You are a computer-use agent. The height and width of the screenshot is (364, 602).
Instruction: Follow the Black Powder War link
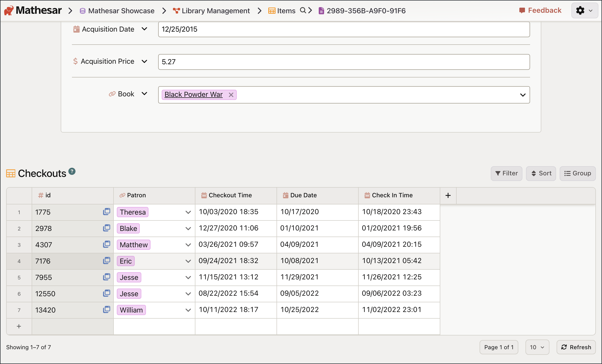click(x=194, y=95)
